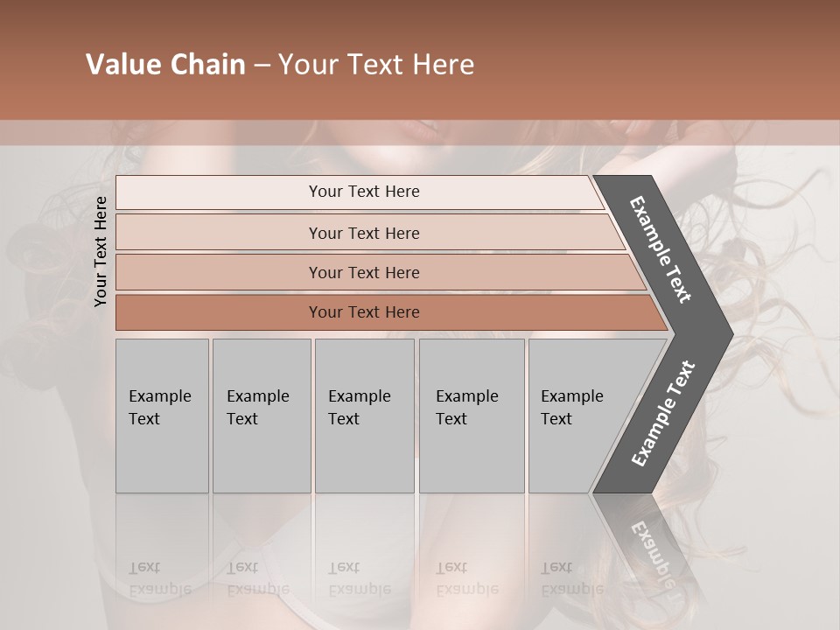Select the topmost 'Your Text Here' bar
The height and width of the screenshot is (630, 840).
tap(360, 192)
